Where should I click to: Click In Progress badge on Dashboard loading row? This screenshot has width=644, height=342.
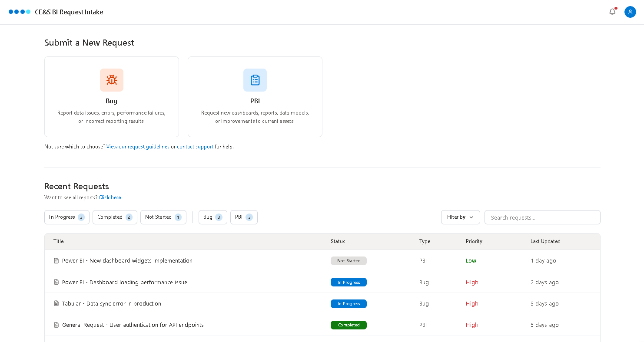pyautogui.click(x=349, y=282)
